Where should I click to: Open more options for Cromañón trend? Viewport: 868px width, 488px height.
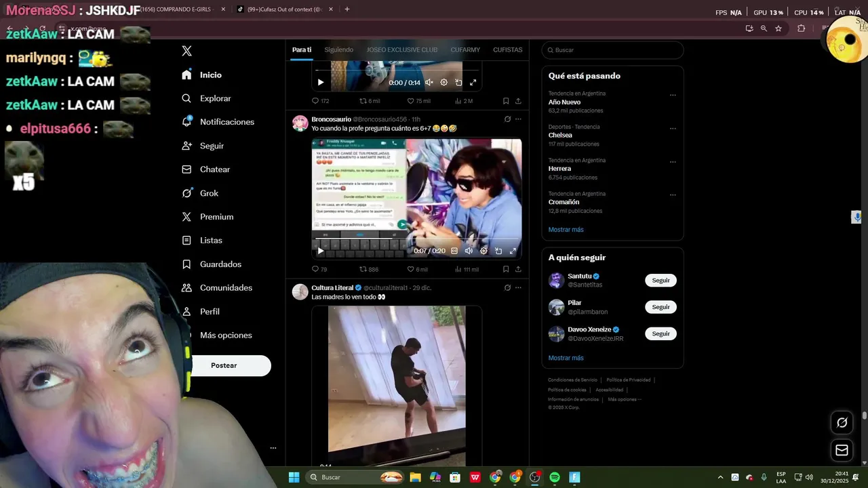coord(673,195)
